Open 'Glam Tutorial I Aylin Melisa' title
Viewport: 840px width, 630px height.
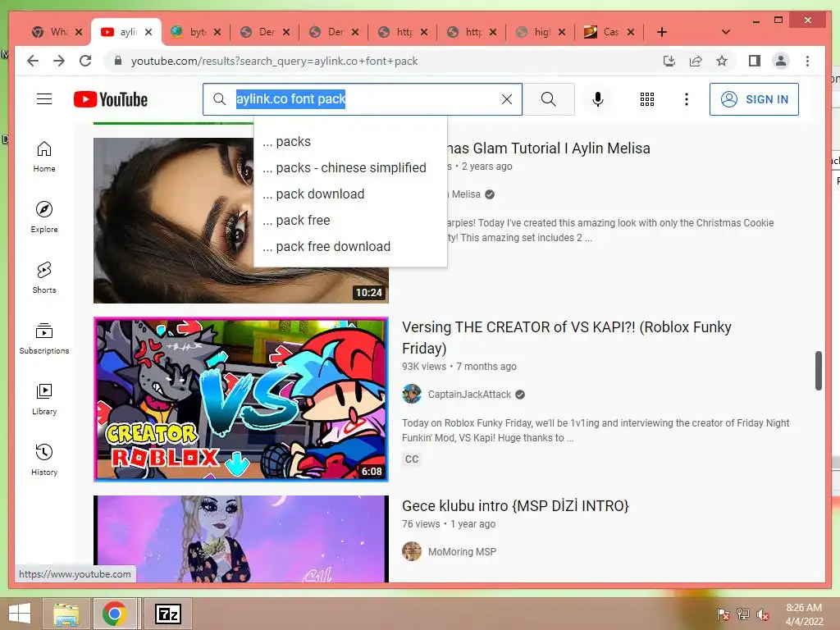550,148
